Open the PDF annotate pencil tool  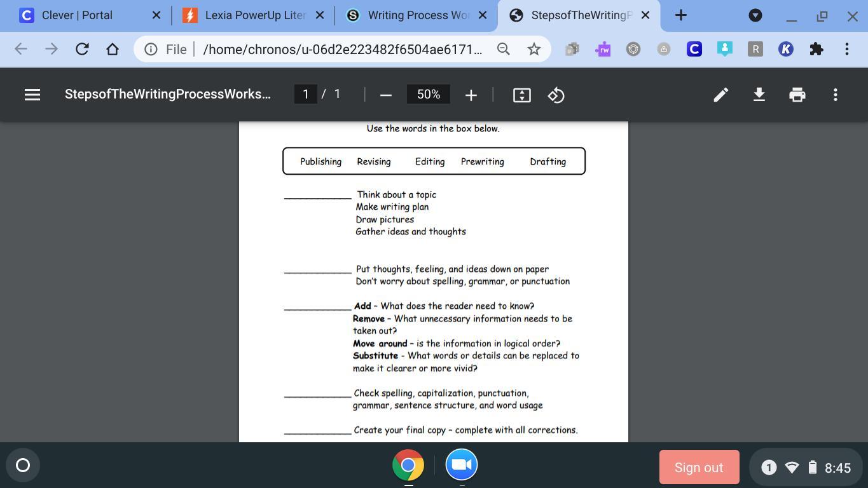[x=720, y=95]
